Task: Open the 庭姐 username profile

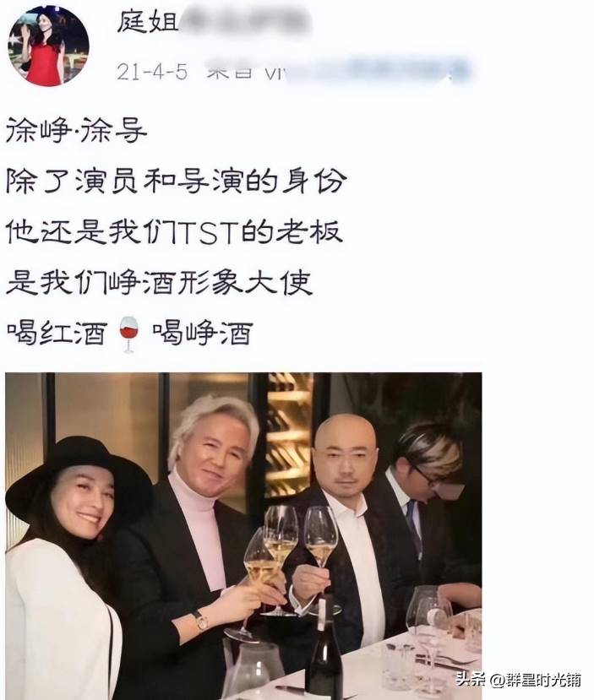Action: (148, 22)
